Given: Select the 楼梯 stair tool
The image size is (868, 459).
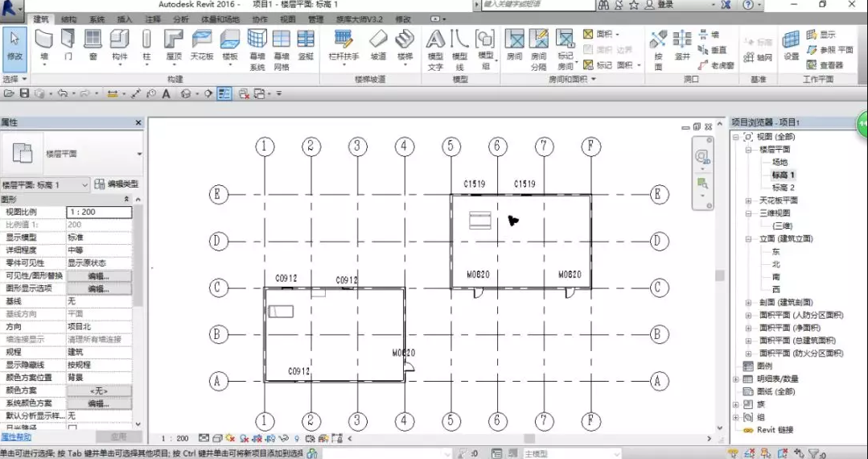Looking at the screenshot, I should 405,46.
